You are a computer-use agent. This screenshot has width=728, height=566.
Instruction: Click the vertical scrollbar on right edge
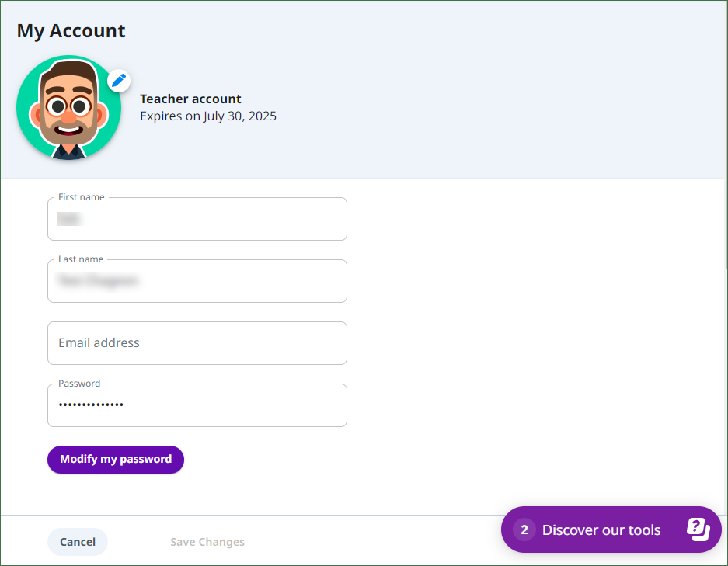pos(726,134)
